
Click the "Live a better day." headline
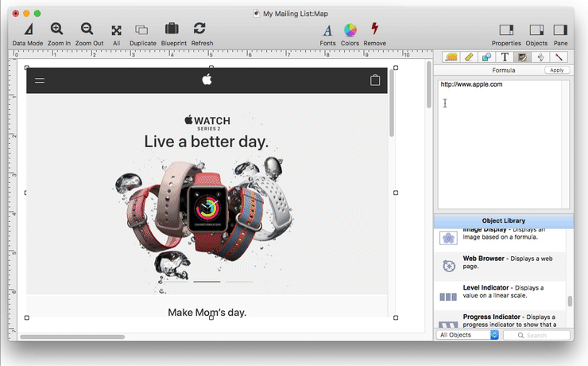click(x=207, y=142)
